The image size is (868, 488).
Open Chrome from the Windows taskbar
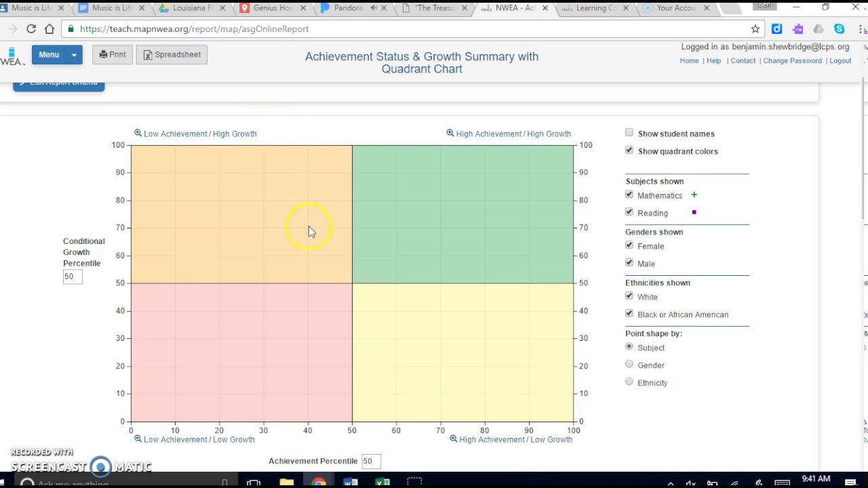pyautogui.click(x=319, y=483)
